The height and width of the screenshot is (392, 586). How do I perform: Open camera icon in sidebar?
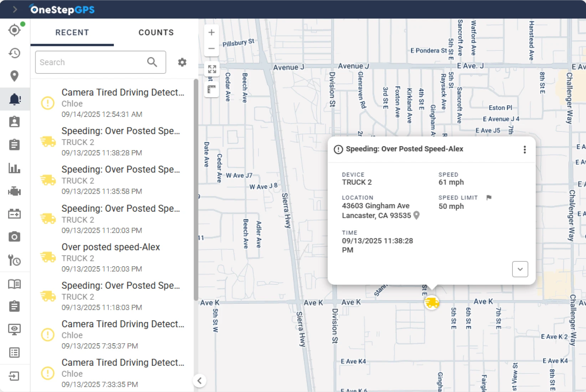[15, 237]
